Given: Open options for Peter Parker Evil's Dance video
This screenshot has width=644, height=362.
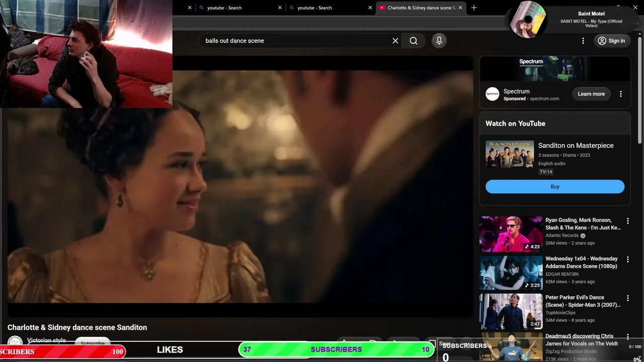Looking at the screenshot, I should pos(627,298).
